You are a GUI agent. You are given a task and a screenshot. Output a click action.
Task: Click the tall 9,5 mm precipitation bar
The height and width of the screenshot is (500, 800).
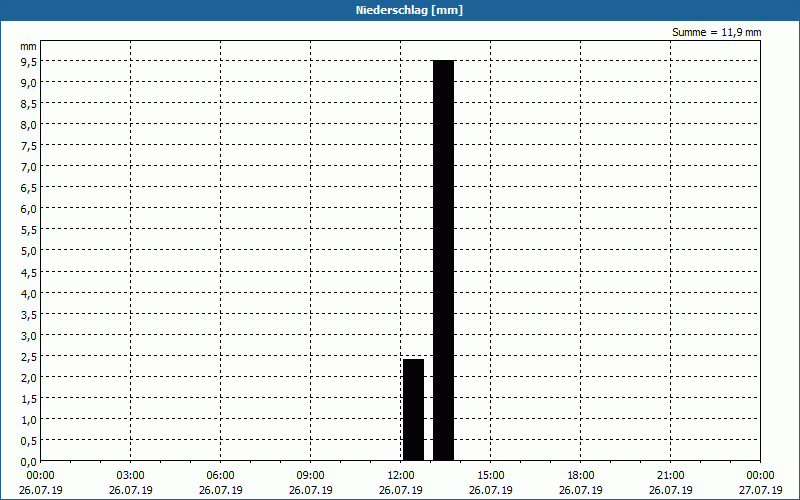443,260
